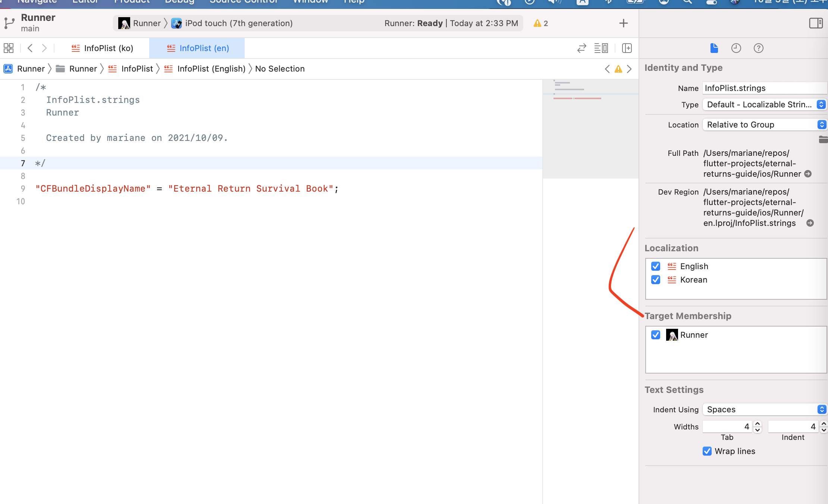Open the History inspector clock icon
The image size is (828, 504).
coord(736,48)
